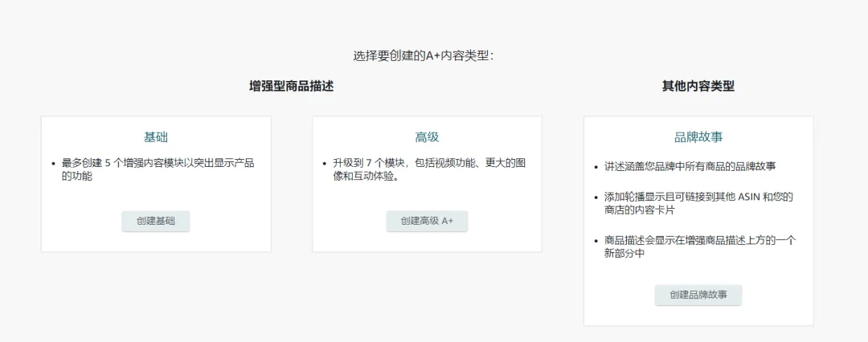Click the text about 添加轮播显示 content cards
The height and width of the screenshot is (342, 868).
point(698,203)
